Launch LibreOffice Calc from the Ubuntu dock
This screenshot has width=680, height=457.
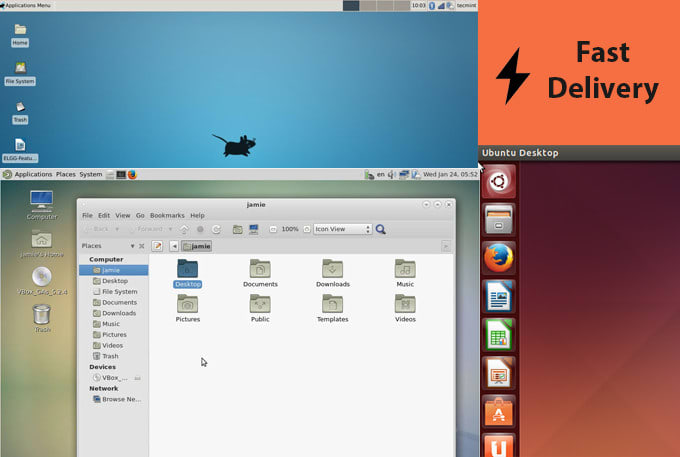coord(498,335)
